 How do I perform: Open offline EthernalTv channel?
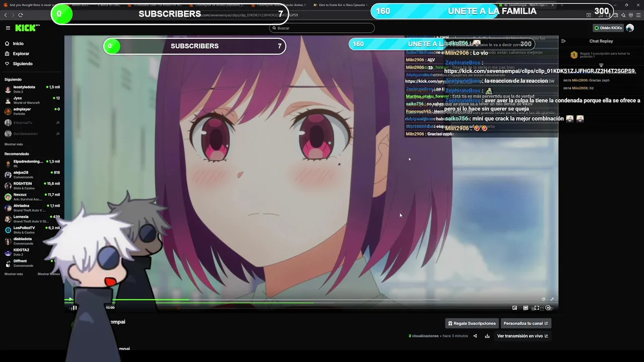point(32,123)
